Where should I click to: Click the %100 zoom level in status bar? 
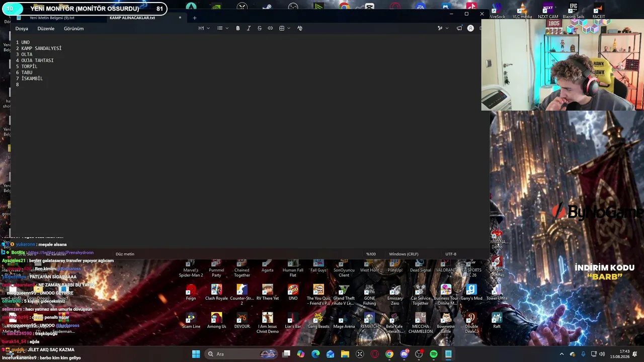[x=371, y=254]
